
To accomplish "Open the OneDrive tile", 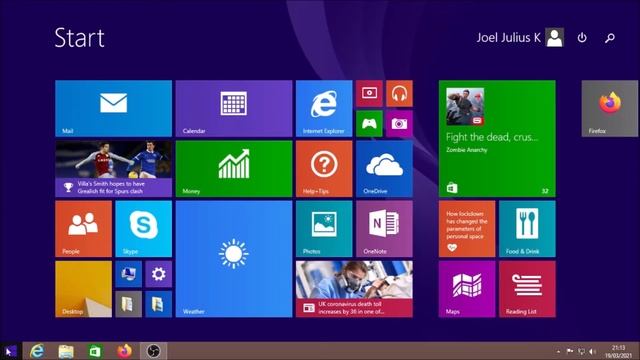I will click(384, 169).
